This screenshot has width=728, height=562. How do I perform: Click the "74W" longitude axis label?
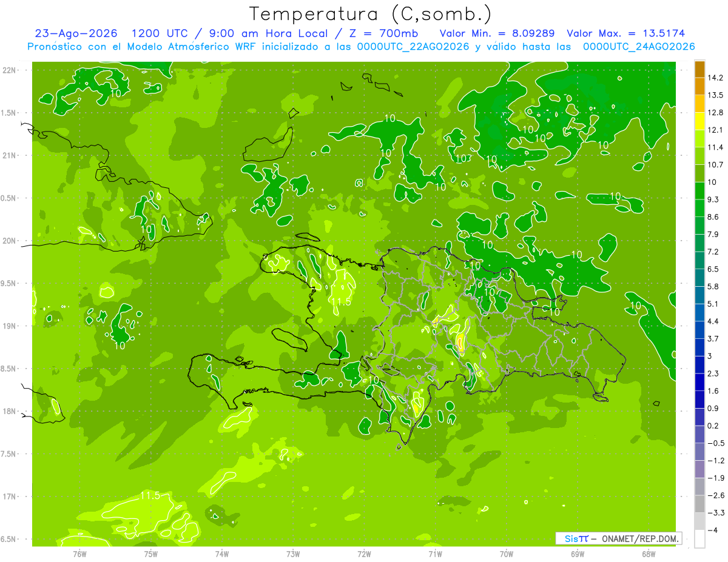(x=222, y=554)
